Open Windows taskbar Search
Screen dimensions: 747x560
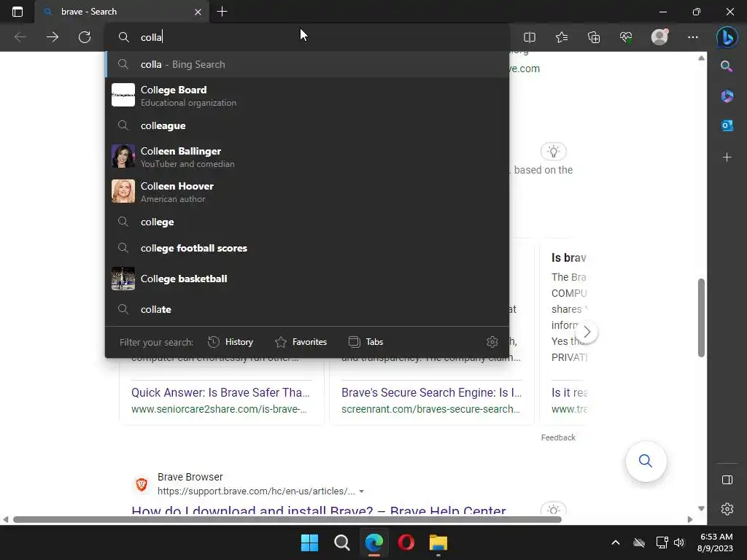[x=341, y=542]
